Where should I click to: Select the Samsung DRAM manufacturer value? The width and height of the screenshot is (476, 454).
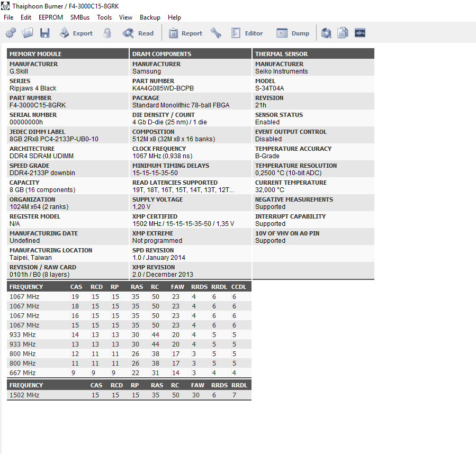(146, 71)
